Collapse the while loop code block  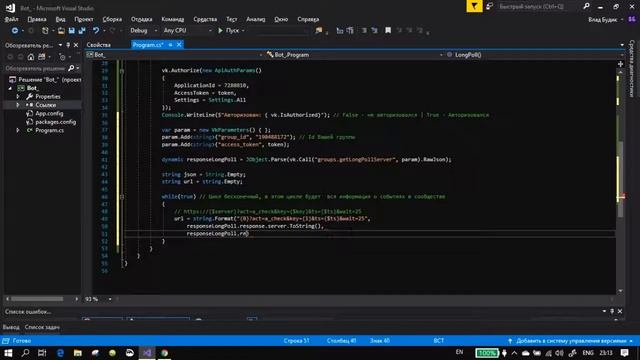[122, 197]
